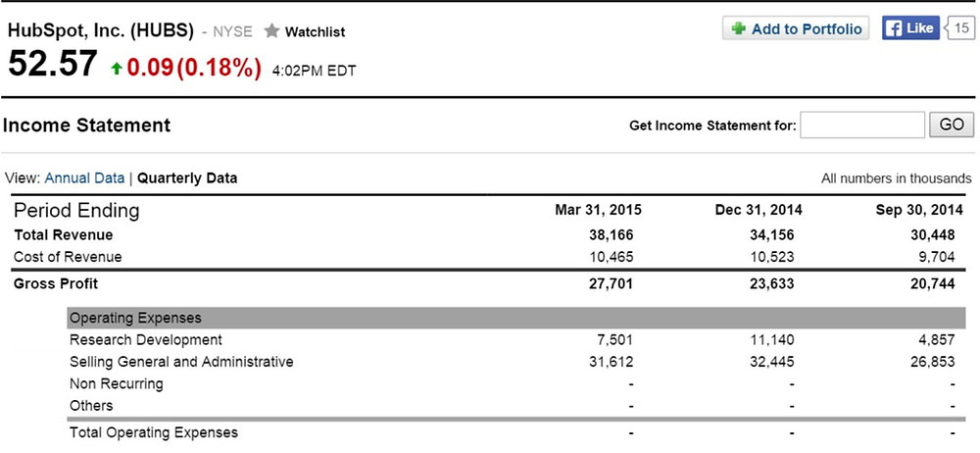The width and height of the screenshot is (980, 453).
Task: Click the Income Statement heading
Action: [x=86, y=126]
